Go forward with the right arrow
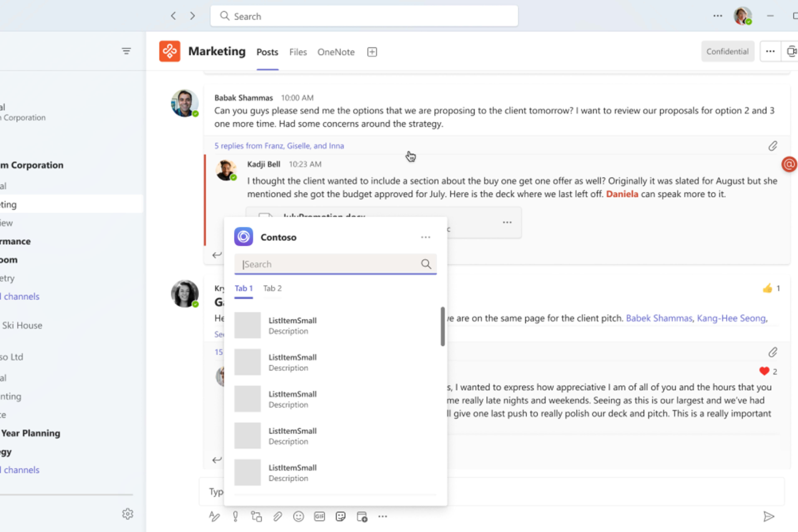The width and height of the screenshot is (798, 532). (x=192, y=16)
